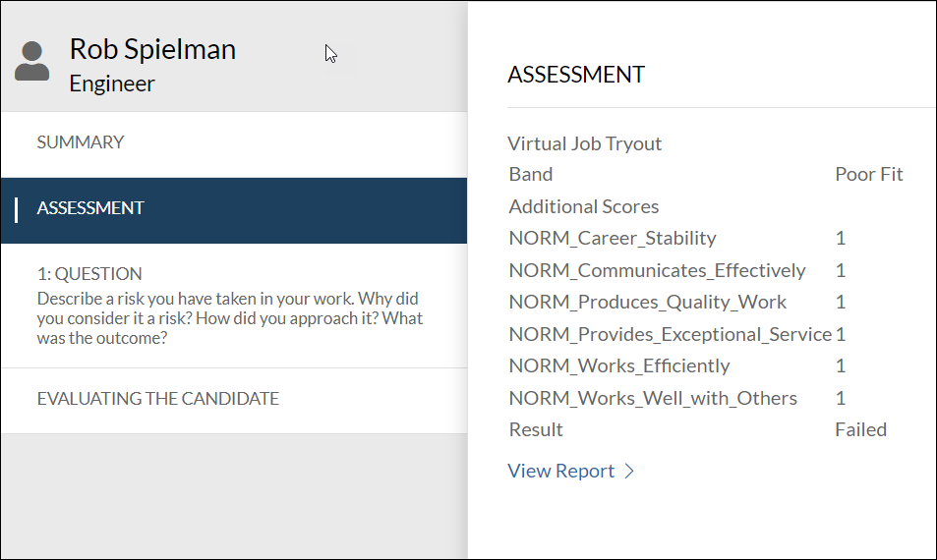Click the NORM_Produces_Quality_Work label
Viewport: 937px width, 560px height.
click(x=648, y=303)
